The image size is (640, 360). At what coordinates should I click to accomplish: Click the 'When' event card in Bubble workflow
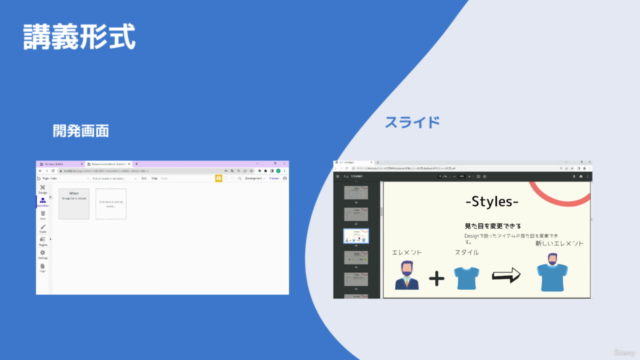[74, 204]
